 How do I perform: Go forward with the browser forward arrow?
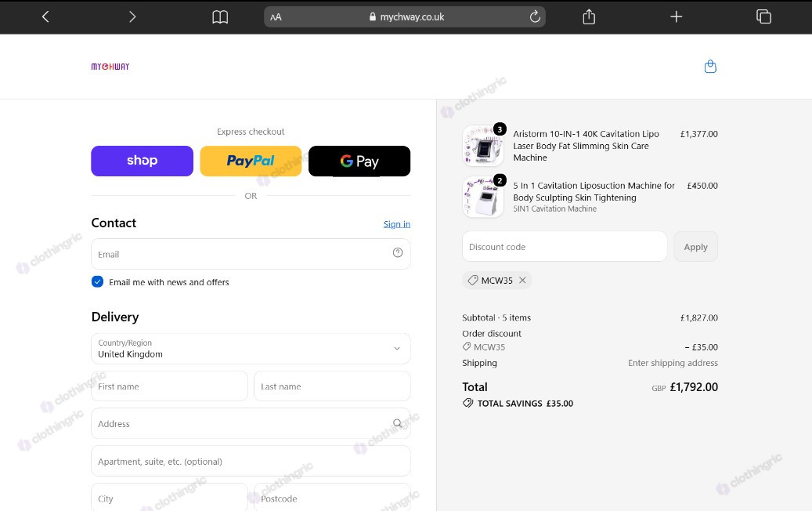pyautogui.click(x=132, y=16)
